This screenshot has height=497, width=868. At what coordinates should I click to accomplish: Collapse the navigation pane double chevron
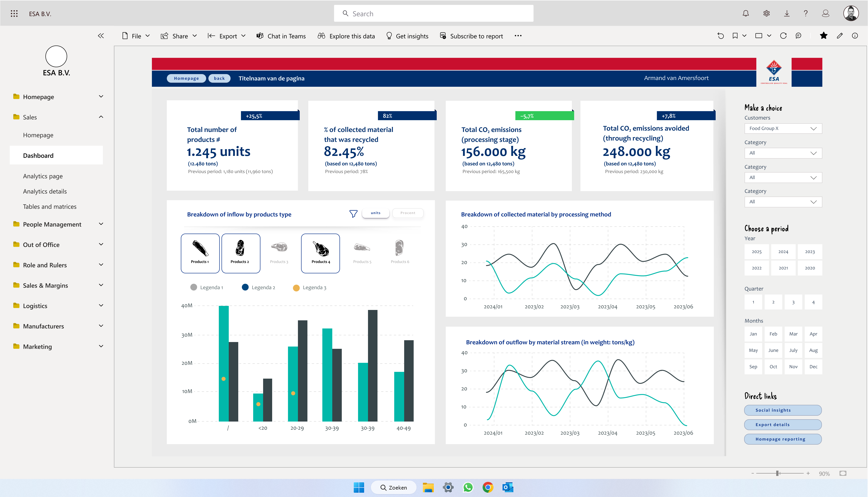coord(101,36)
